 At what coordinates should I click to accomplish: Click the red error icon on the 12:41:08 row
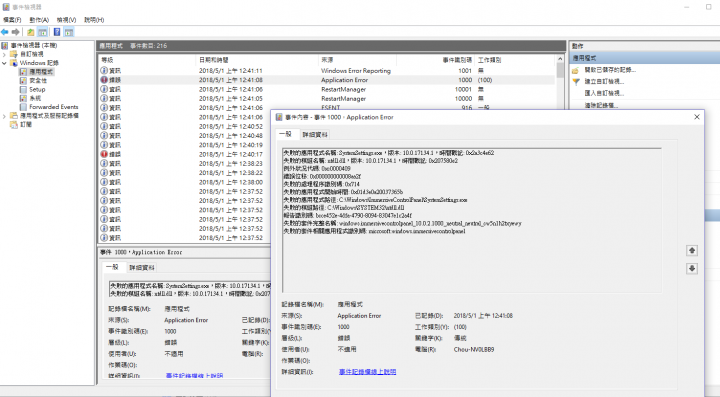[x=104, y=80]
